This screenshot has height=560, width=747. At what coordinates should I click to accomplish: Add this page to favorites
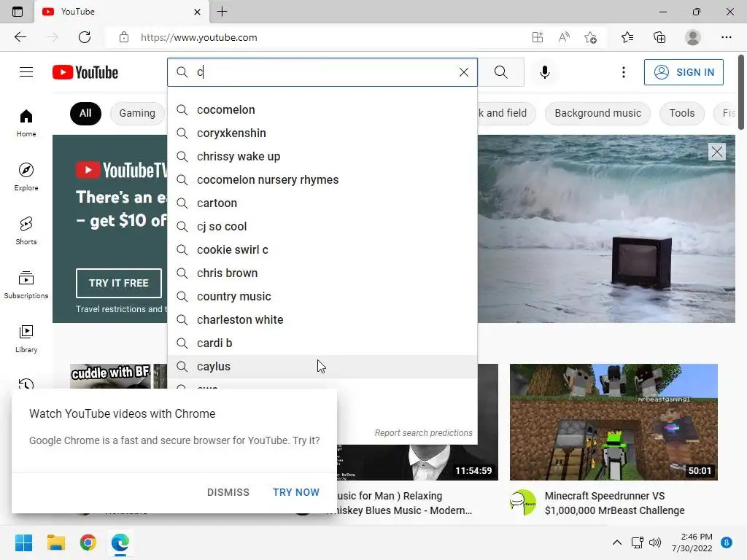click(590, 37)
